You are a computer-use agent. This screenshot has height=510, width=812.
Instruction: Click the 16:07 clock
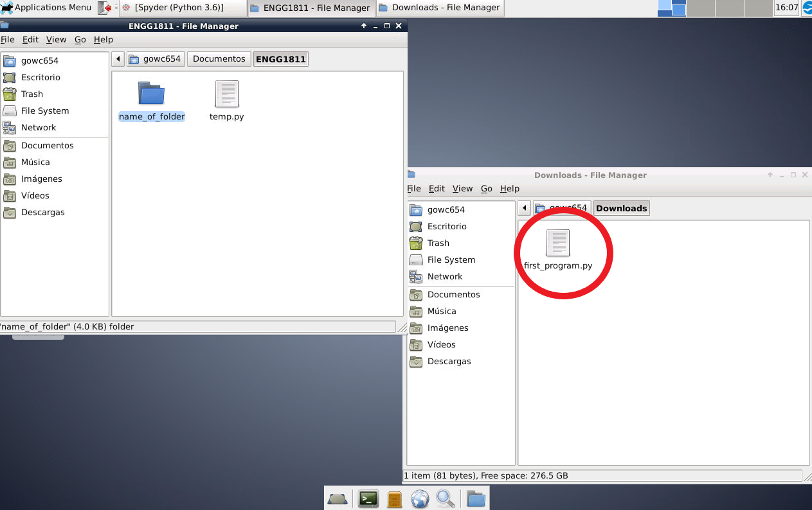tap(786, 8)
